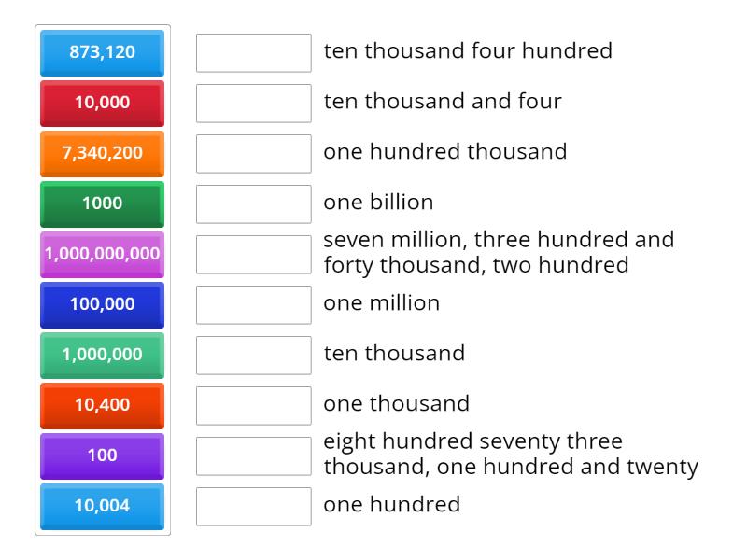Image resolution: width=747 pixels, height=560 pixels.
Task: Click answer box for 'ten thousand four hundred'
Action: point(253,52)
